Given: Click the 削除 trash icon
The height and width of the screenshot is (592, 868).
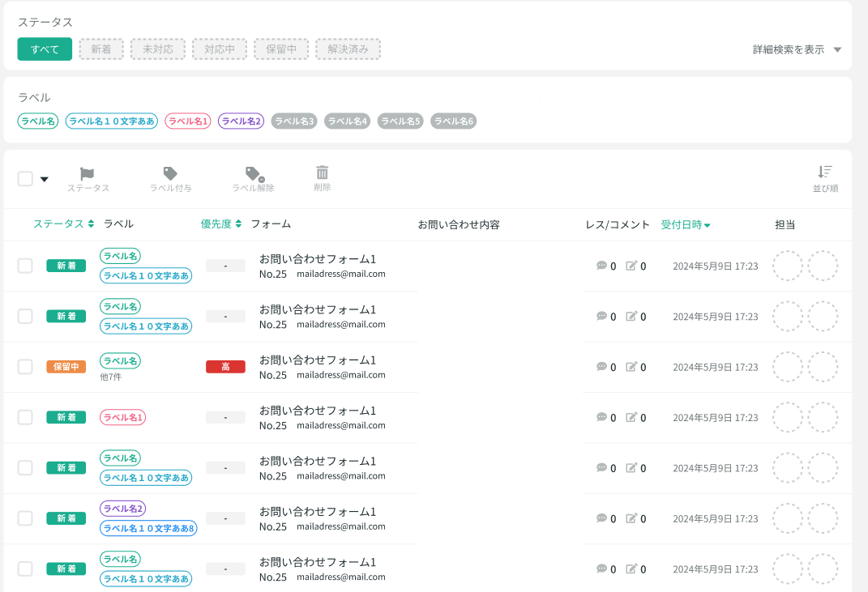Looking at the screenshot, I should [x=323, y=172].
